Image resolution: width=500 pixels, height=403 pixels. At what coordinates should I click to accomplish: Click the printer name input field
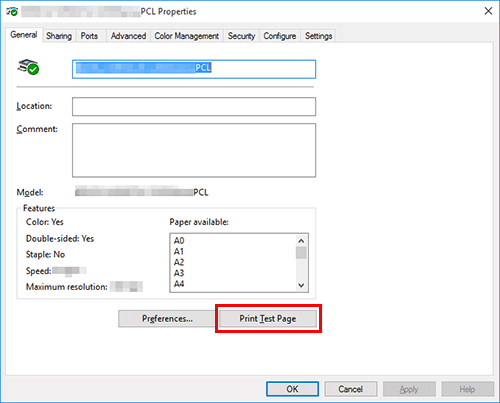(194, 69)
